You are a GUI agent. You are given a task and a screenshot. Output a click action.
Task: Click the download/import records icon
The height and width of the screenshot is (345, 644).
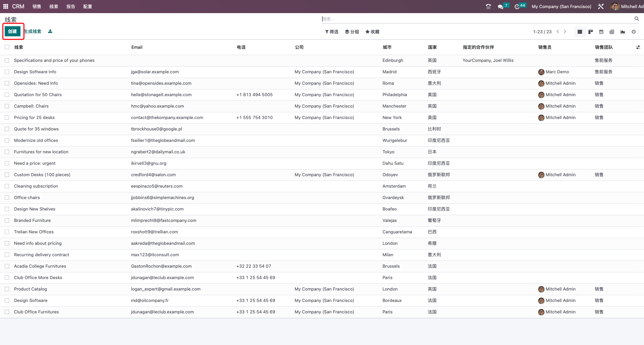(50, 31)
